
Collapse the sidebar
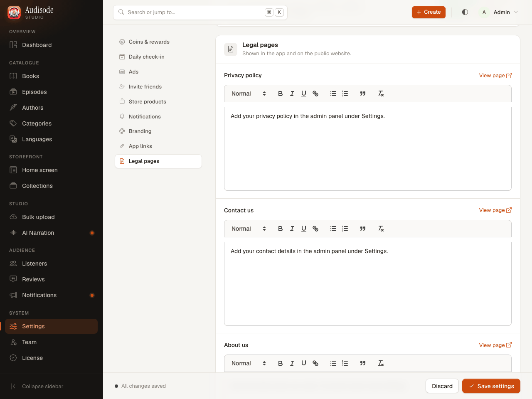point(37,386)
